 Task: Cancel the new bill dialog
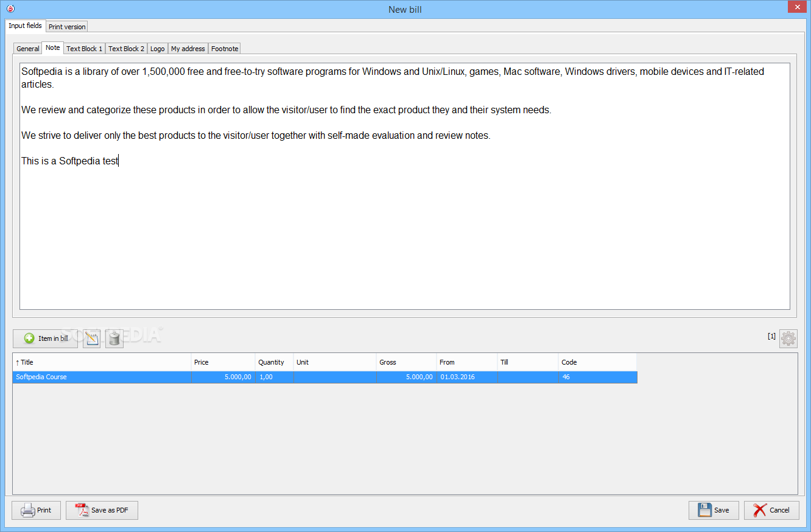tap(771, 510)
